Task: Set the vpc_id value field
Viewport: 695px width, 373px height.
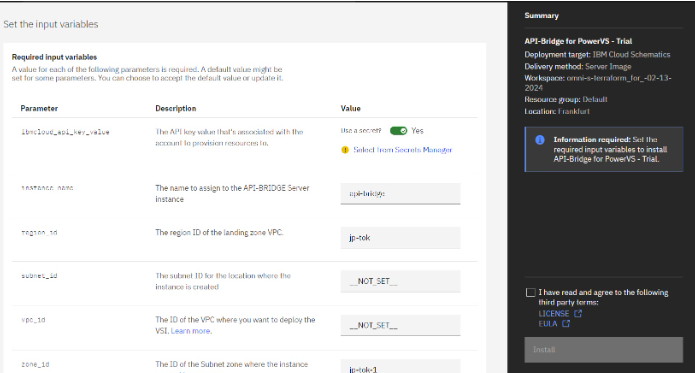Action: (x=400, y=325)
